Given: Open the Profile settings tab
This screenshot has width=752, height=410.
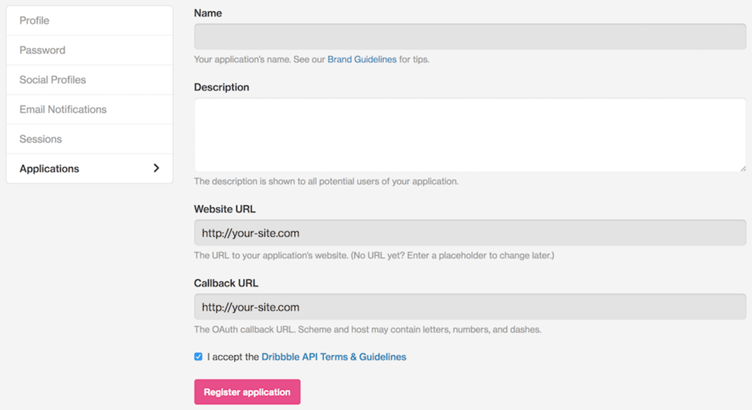Looking at the screenshot, I should tap(90, 21).
